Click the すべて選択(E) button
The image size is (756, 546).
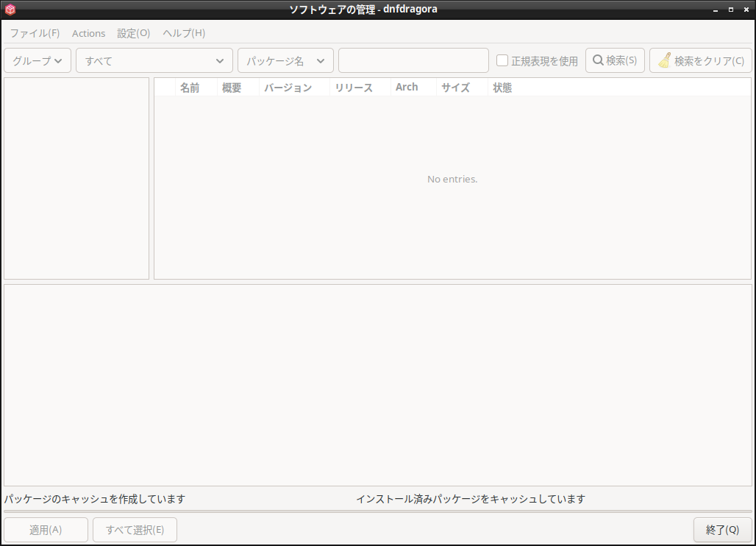point(135,530)
